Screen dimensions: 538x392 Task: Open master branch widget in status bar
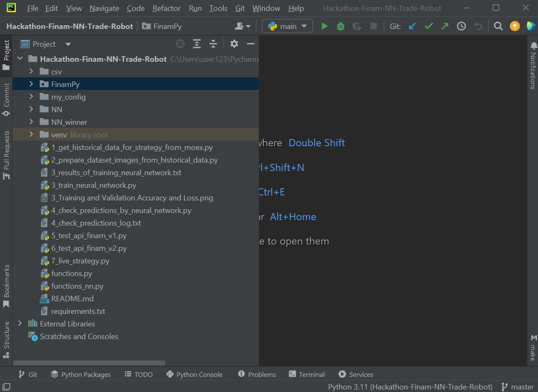[x=517, y=387]
